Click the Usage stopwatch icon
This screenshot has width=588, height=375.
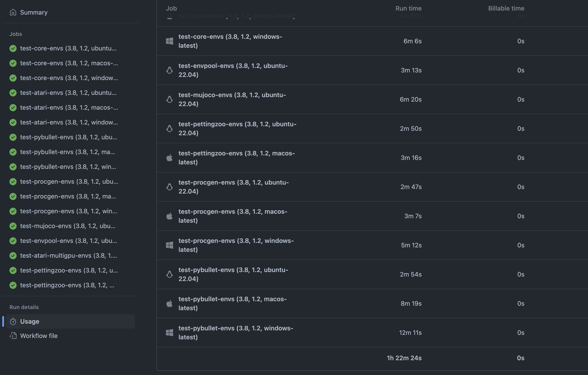click(13, 322)
